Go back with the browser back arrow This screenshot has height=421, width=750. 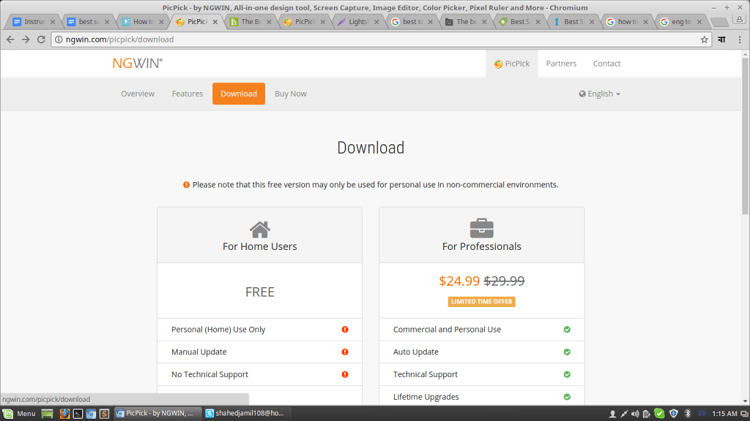[10, 40]
